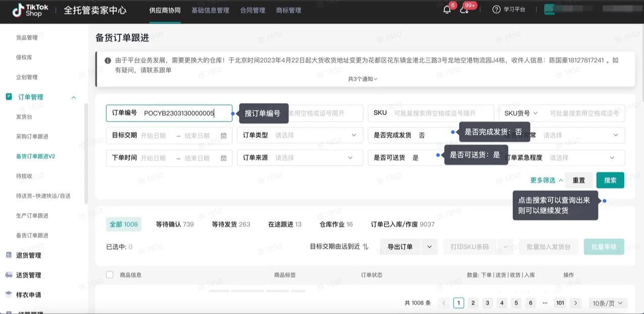Image resolution: width=644 pixels, height=314 pixels.
Task: Open the 导出订单 dropdown arrow
Action: pyautogui.click(x=429, y=247)
